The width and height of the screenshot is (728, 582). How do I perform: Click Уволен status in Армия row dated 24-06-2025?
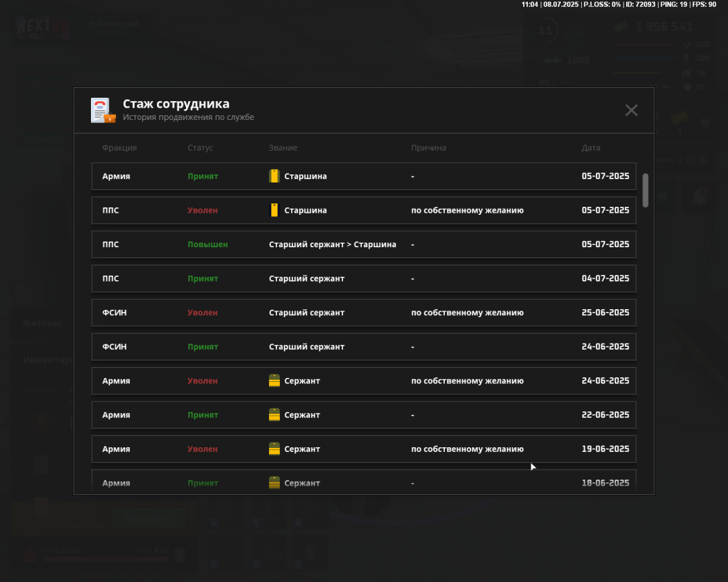point(202,381)
